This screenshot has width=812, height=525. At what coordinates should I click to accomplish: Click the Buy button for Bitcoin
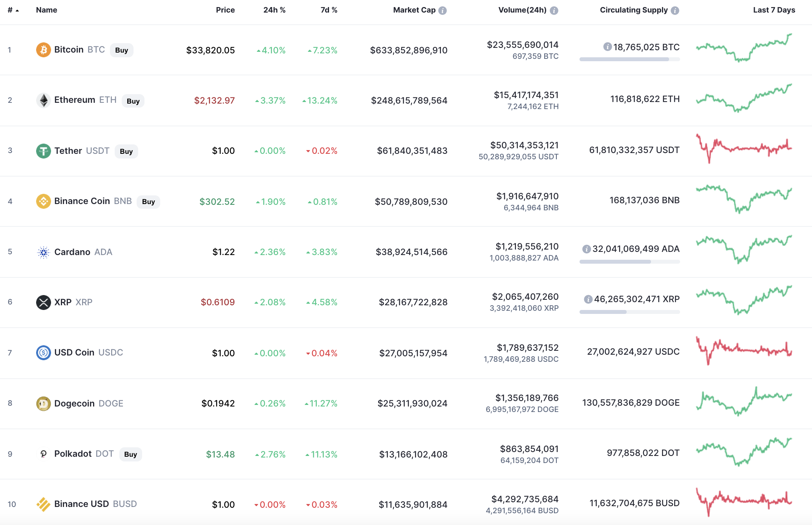[122, 50]
